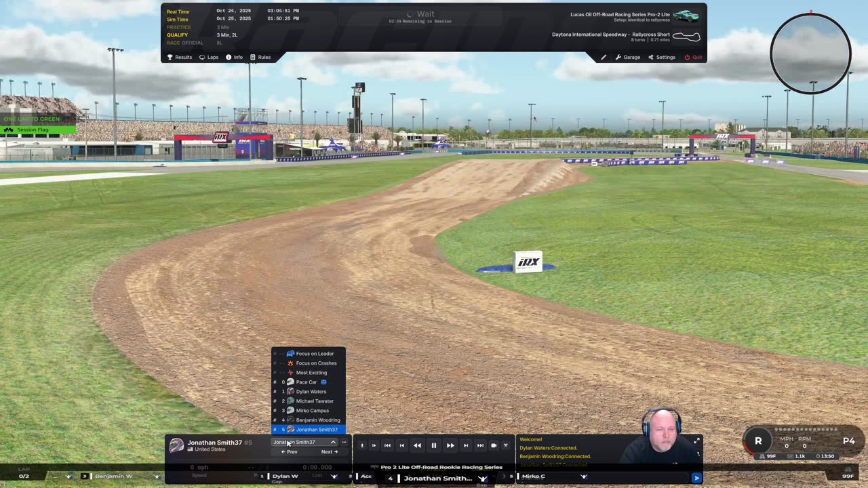Select Mirko Campus in driver list

pos(309,410)
